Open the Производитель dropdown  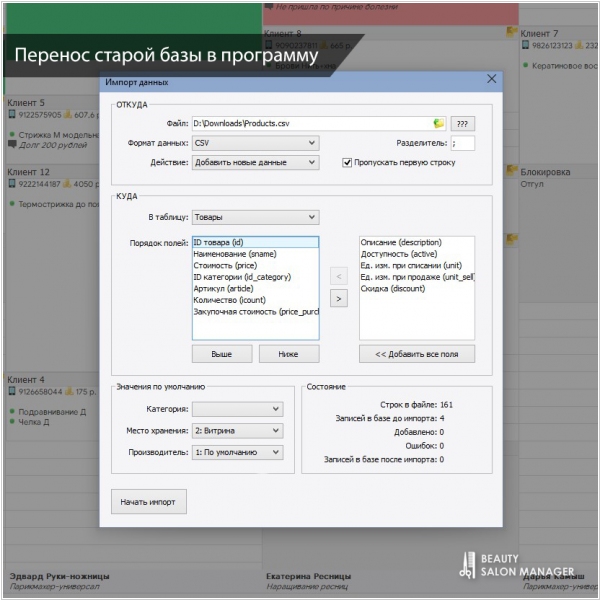coord(237,452)
